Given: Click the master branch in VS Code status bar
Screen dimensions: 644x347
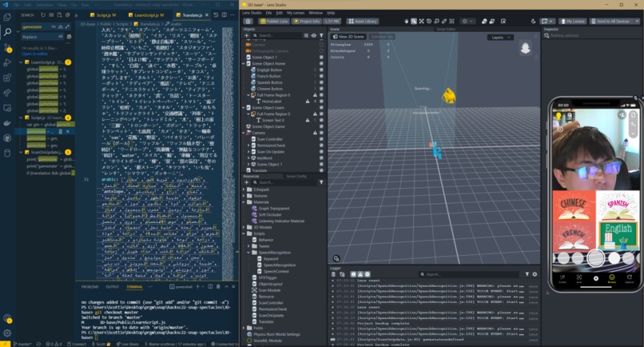Looking at the screenshot, I should coord(22,344).
